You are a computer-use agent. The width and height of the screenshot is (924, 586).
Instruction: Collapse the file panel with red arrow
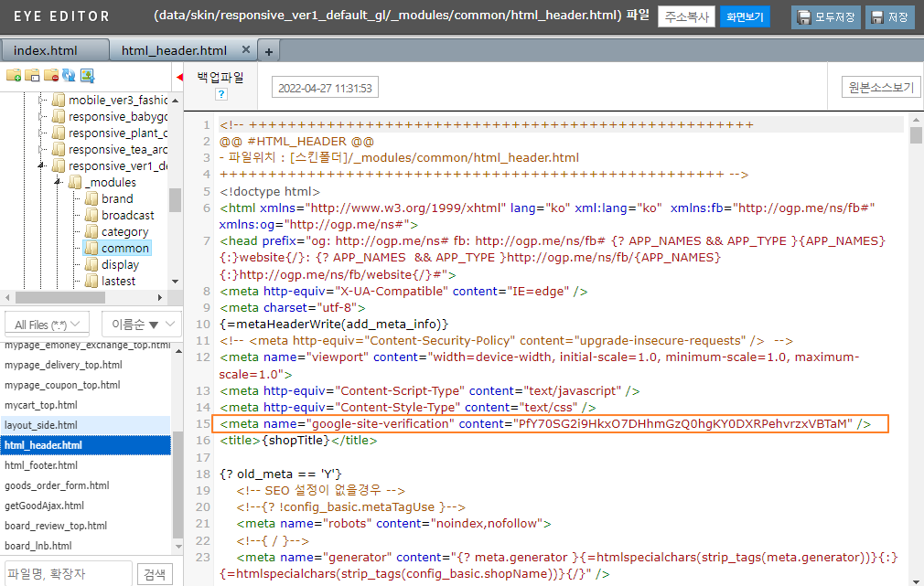tap(179, 78)
